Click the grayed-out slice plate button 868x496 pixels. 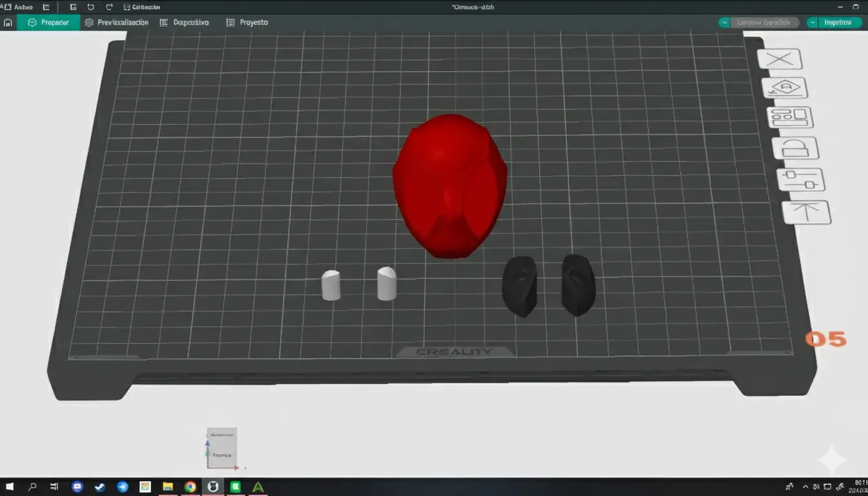pos(765,23)
